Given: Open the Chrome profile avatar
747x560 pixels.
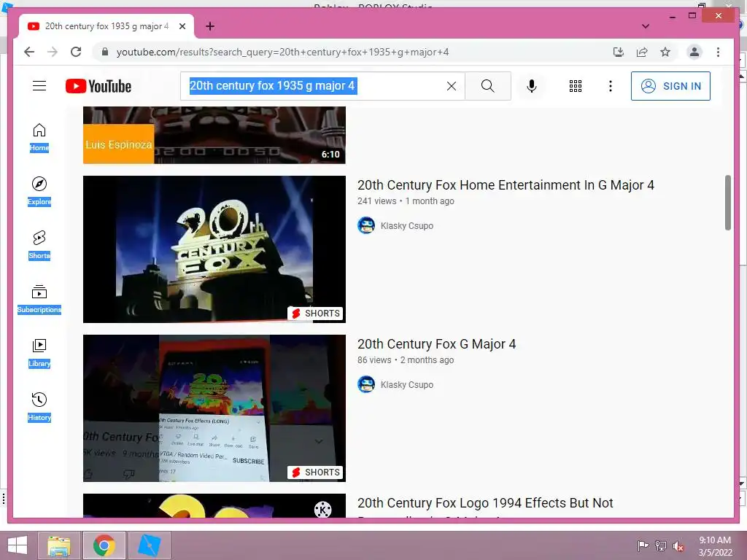Looking at the screenshot, I should click(694, 52).
